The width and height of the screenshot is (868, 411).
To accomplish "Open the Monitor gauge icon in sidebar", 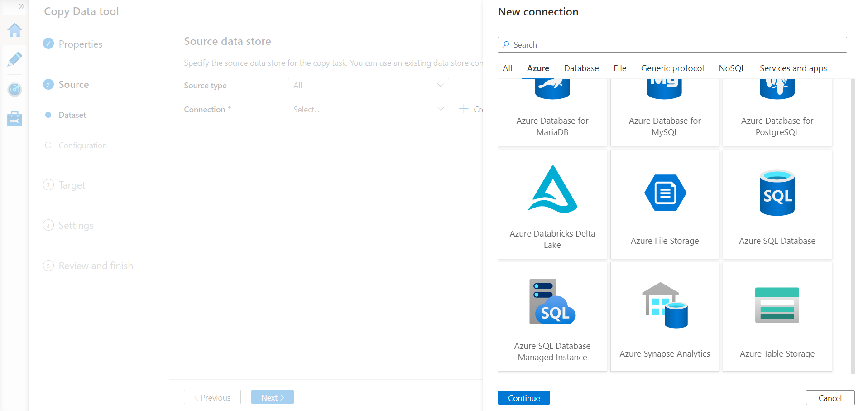I will 14,89.
